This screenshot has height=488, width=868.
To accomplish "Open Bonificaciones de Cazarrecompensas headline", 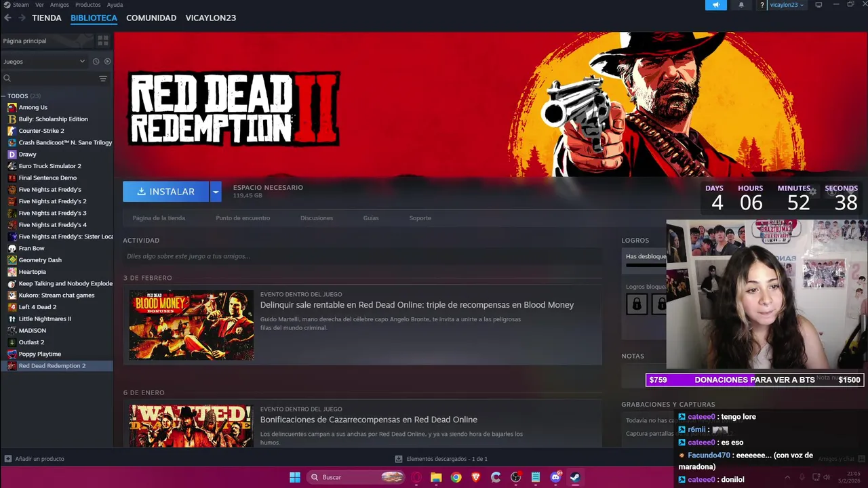I will 369,420.
